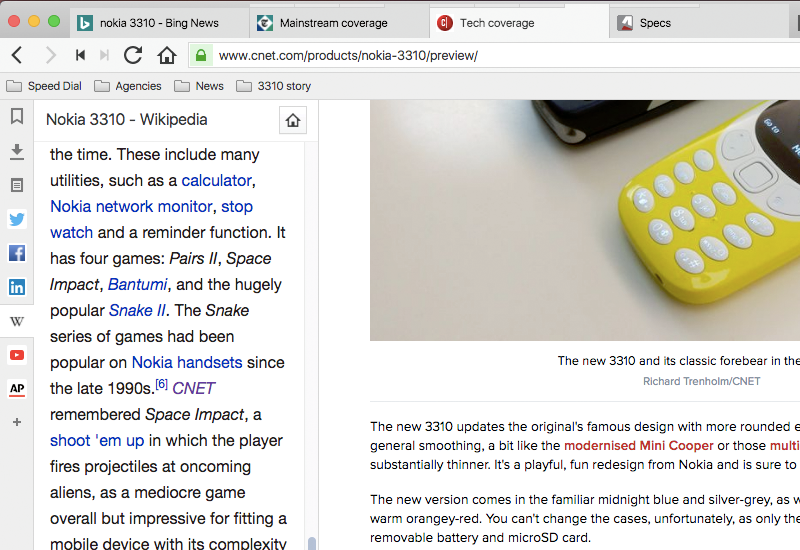This screenshot has height=550, width=800.
Task: Click the Wikipedia panel scrollbar thumb
Action: [312, 543]
